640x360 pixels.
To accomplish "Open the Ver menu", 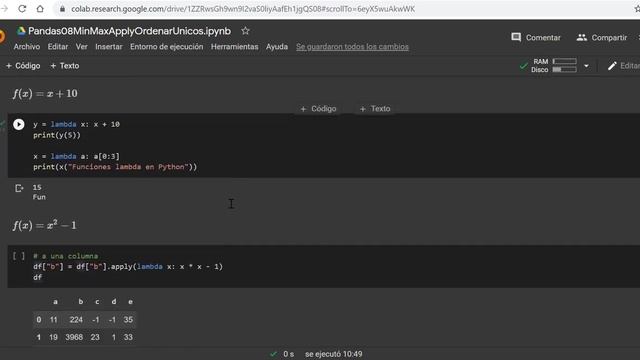I will (82, 47).
